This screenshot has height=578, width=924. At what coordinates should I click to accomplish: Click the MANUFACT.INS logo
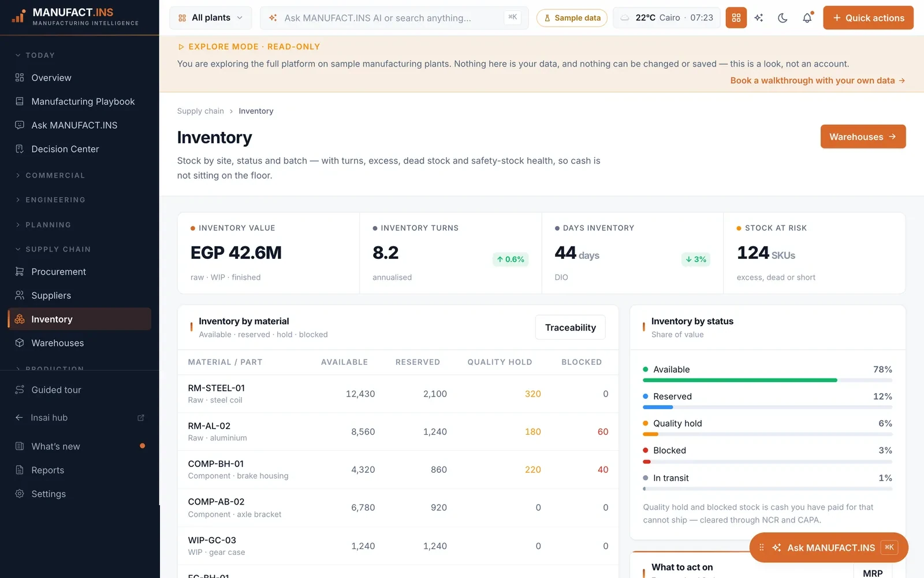pyautogui.click(x=75, y=17)
